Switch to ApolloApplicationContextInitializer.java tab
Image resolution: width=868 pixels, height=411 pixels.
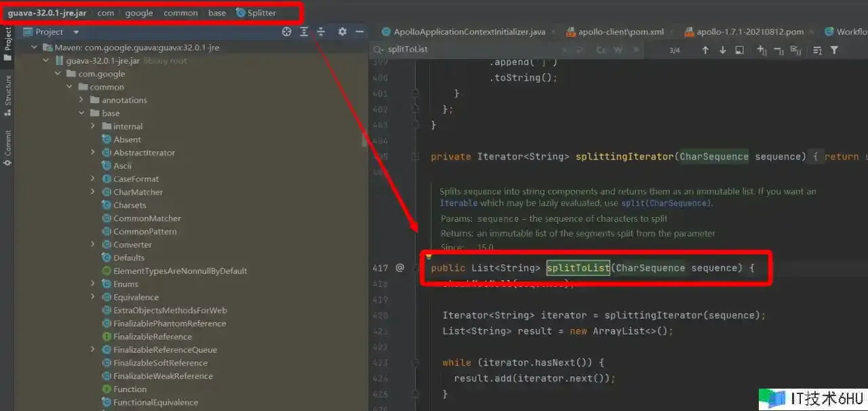click(469, 32)
